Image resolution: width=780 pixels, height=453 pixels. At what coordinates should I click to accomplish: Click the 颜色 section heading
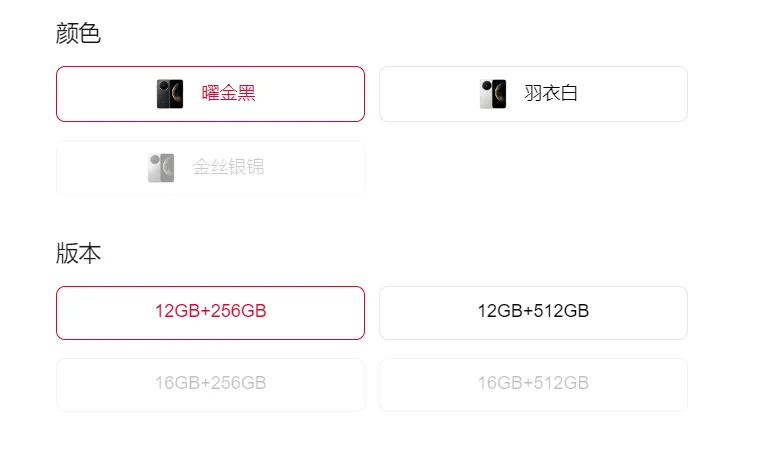78,34
